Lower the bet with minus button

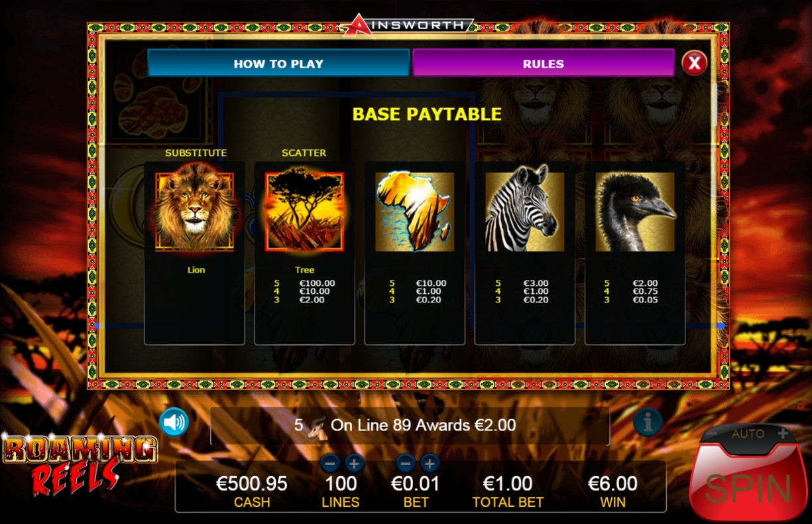[x=406, y=463]
